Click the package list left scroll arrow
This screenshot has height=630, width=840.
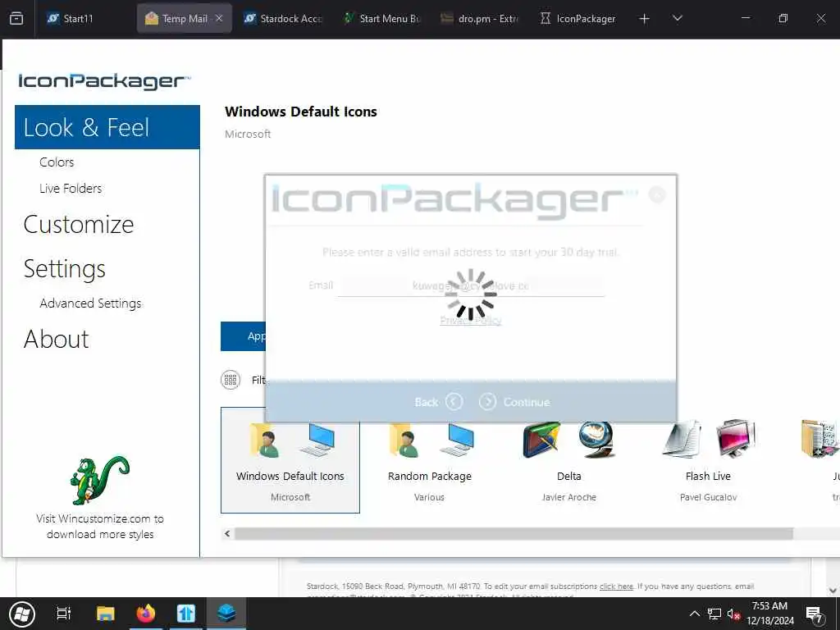227,533
